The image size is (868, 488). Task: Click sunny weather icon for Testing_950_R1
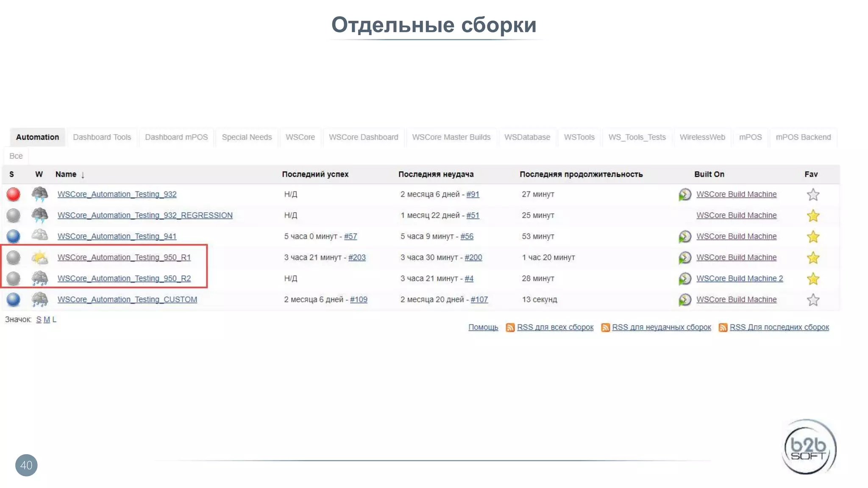coord(40,258)
